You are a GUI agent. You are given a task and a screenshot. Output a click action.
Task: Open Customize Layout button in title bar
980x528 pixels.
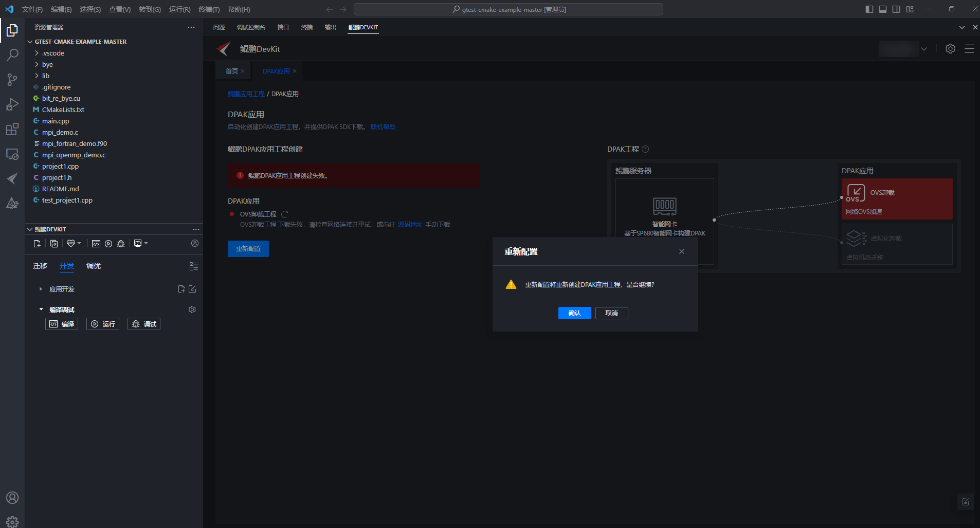[x=910, y=9]
